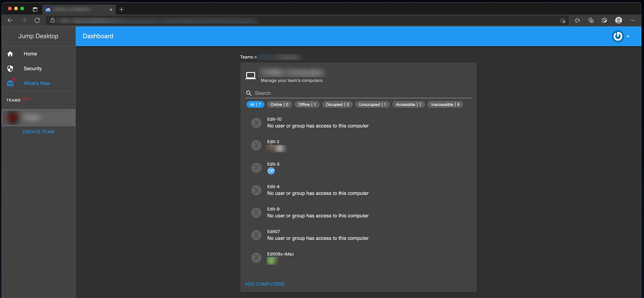
Task: Open the Edit07 computer name
Action: coord(274,232)
